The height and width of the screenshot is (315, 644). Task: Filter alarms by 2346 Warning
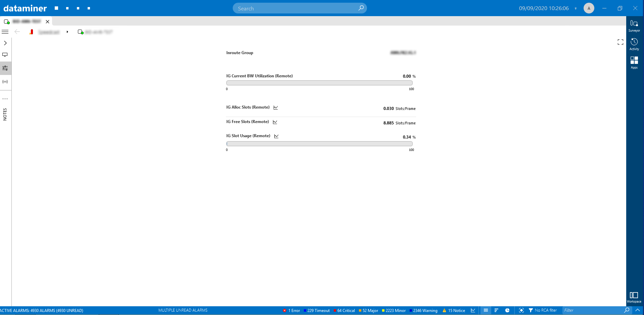423,311
